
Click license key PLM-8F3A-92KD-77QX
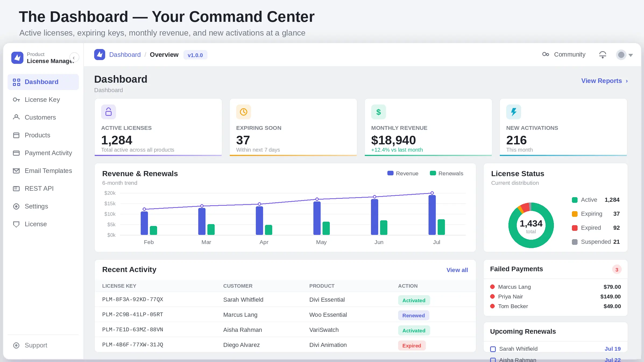(x=133, y=300)
